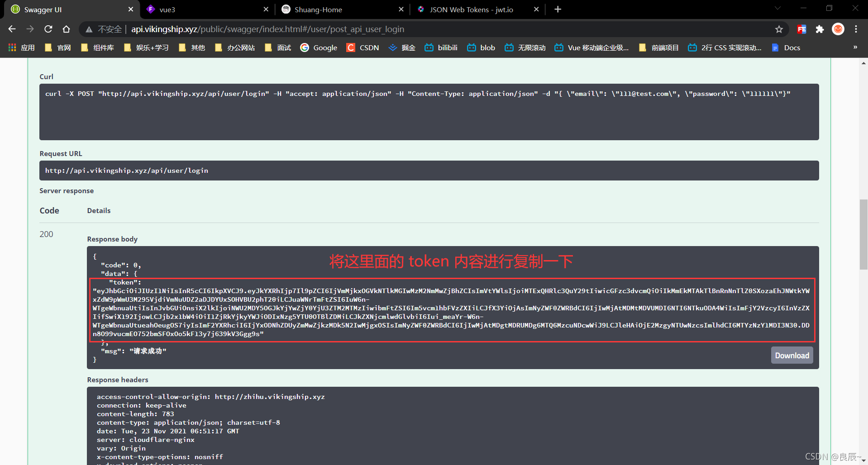
Task: Open the 2行 CSS 实现滚动 bookmark
Action: pyautogui.click(x=725, y=47)
